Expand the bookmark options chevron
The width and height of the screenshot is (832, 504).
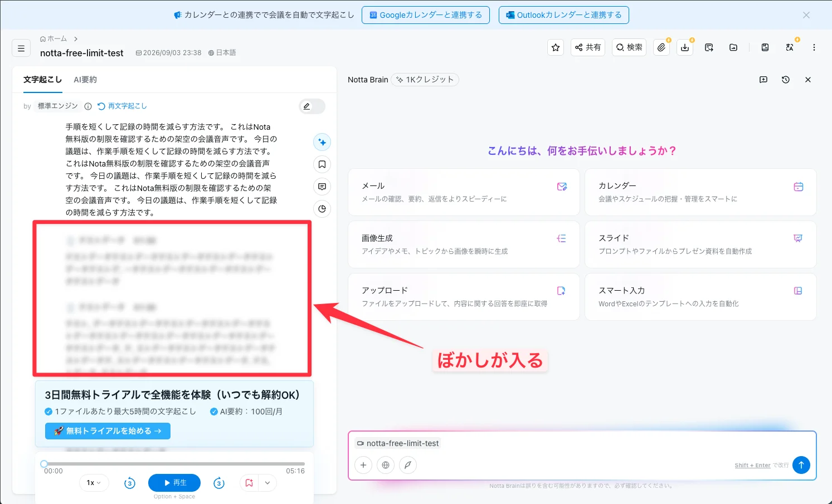267,483
